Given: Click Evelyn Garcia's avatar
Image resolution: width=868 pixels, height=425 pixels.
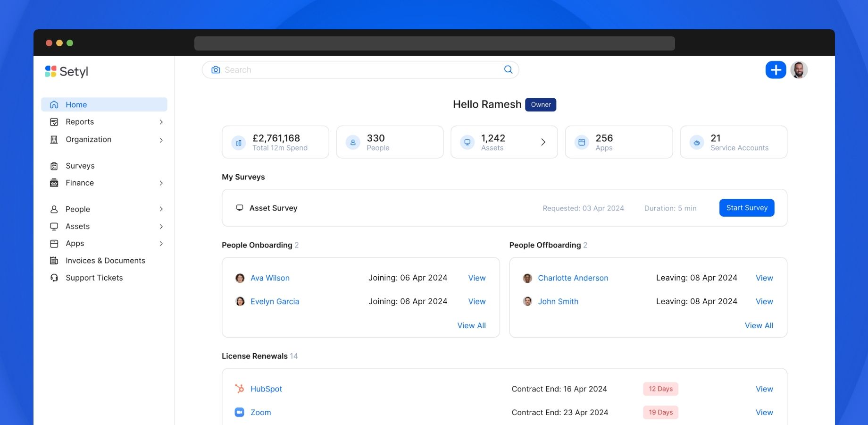Looking at the screenshot, I should click(x=240, y=301).
